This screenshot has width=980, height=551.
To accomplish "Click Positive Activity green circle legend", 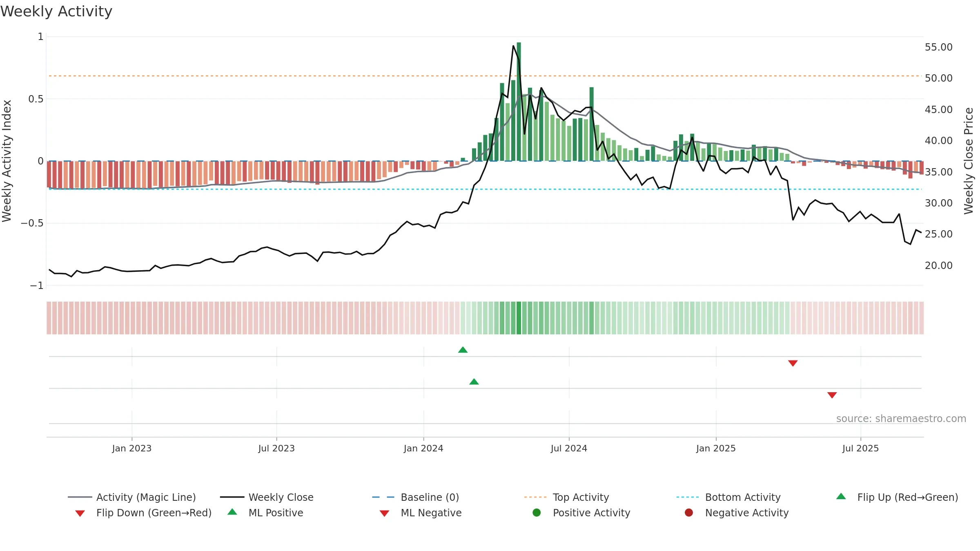I will [537, 513].
